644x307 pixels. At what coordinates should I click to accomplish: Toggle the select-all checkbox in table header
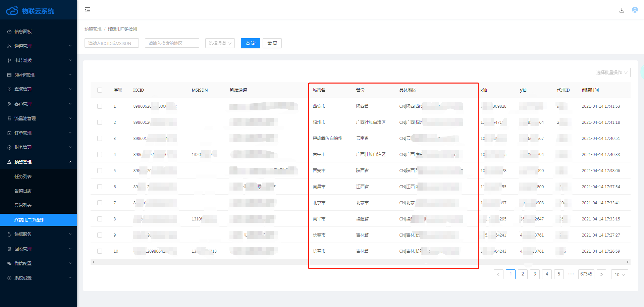[100, 90]
